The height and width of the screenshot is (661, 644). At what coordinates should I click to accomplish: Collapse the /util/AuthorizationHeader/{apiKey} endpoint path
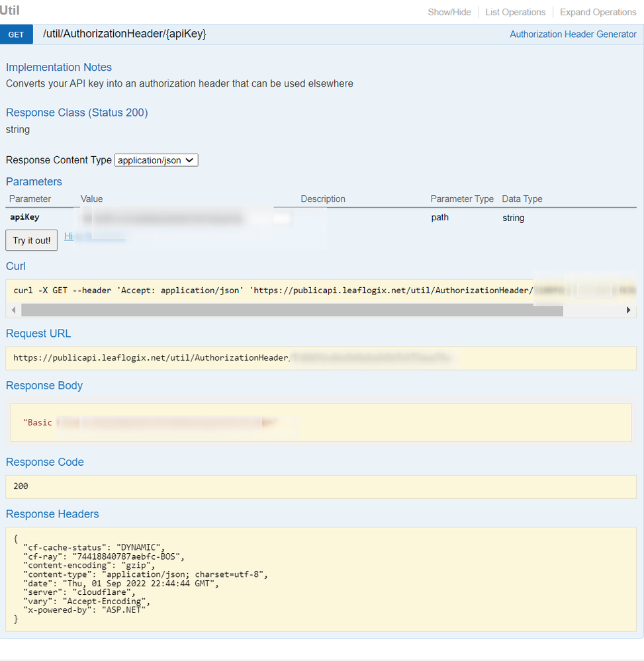click(x=124, y=34)
